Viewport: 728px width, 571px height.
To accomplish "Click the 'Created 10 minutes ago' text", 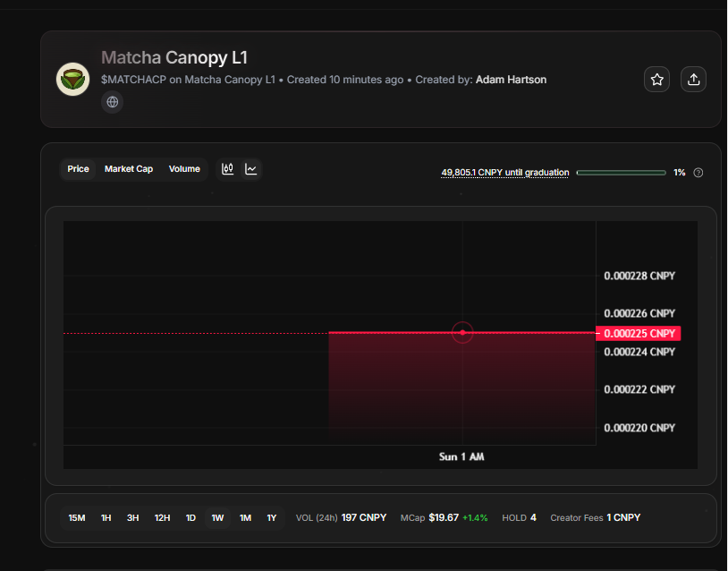I will point(345,80).
